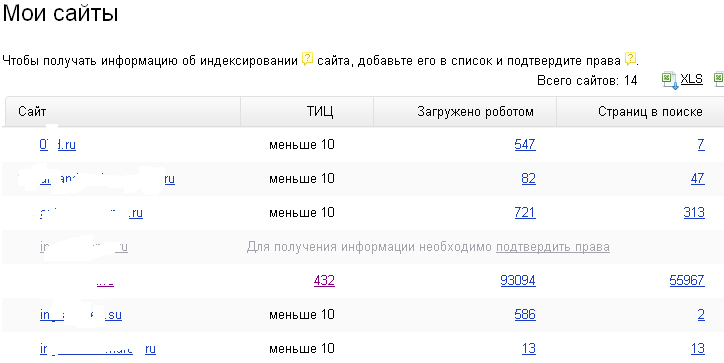
Task: Sort by 'Страниц в поиске' column header
Action: point(650,111)
